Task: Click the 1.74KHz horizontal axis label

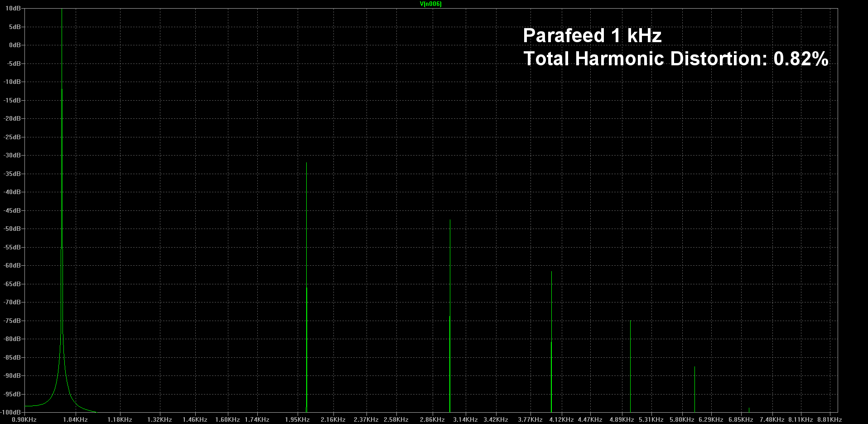Action: (257, 420)
